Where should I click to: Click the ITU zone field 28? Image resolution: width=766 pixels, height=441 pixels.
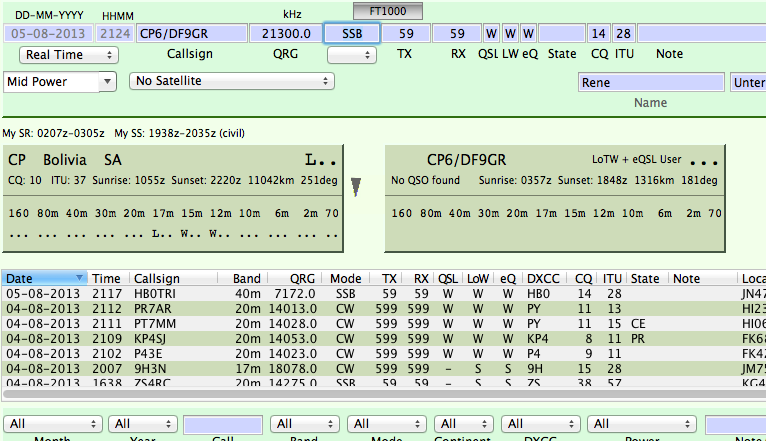pos(623,33)
